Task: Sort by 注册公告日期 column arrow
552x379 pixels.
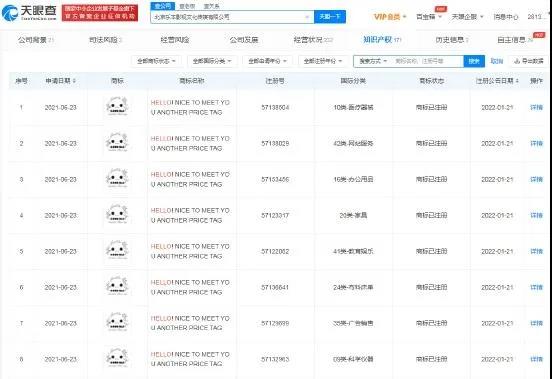Action: pos(517,81)
